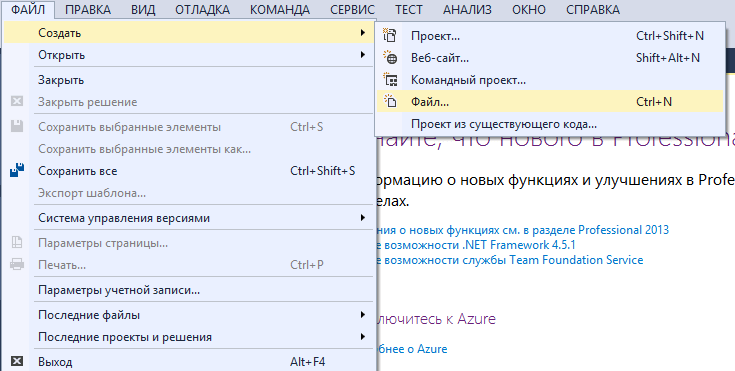Click the Shift+Alt+N shortcut text
The height and width of the screenshot is (371, 735).
coord(668,58)
